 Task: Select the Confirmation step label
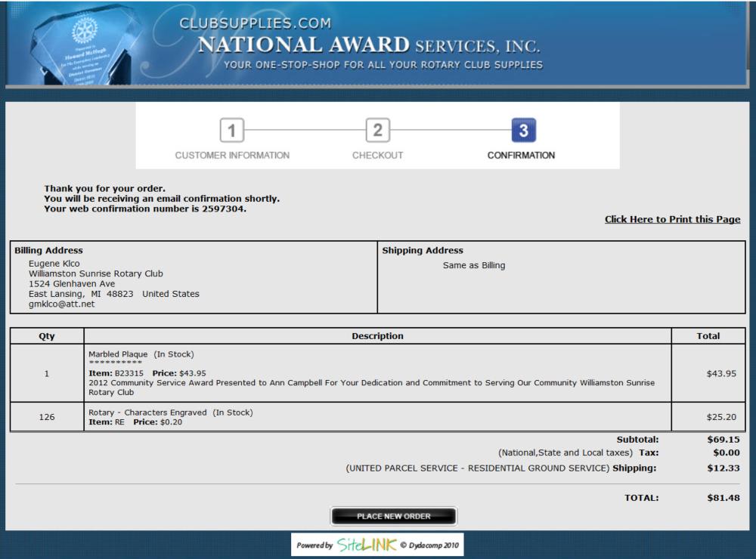[x=521, y=155]
